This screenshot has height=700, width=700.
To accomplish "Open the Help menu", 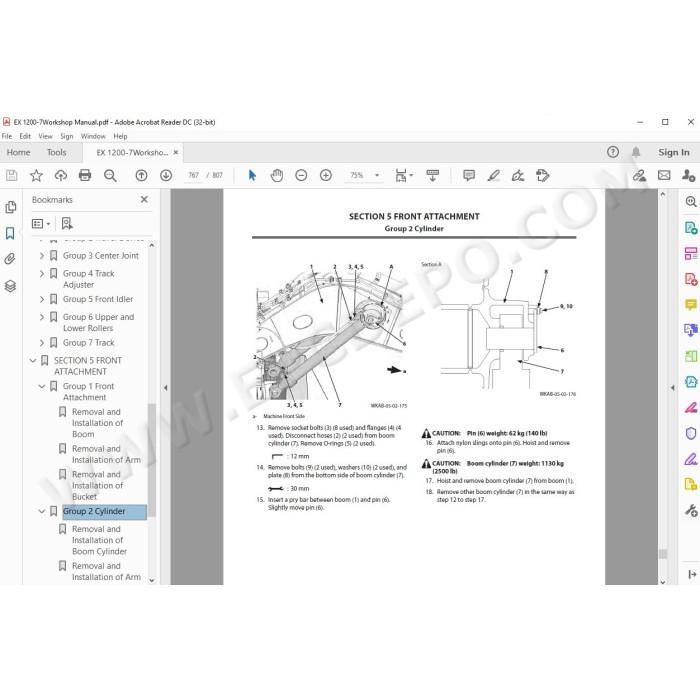I will (120, 136).
